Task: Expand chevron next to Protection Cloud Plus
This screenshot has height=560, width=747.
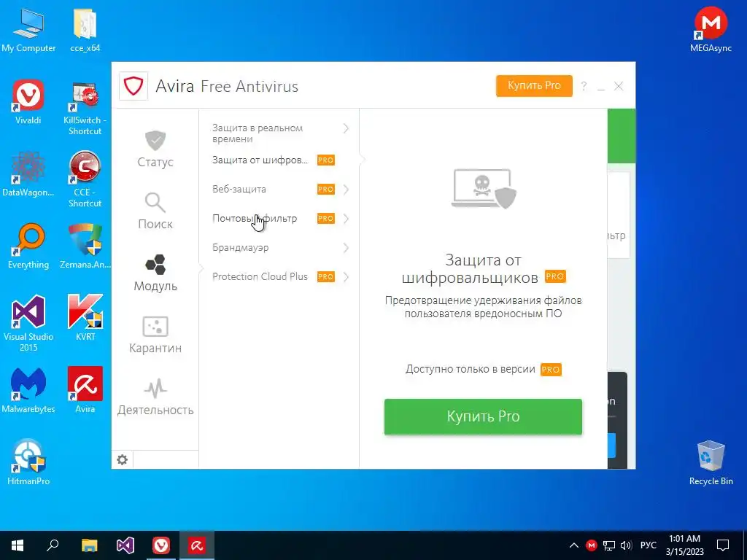Action: (x=347, y=276)
